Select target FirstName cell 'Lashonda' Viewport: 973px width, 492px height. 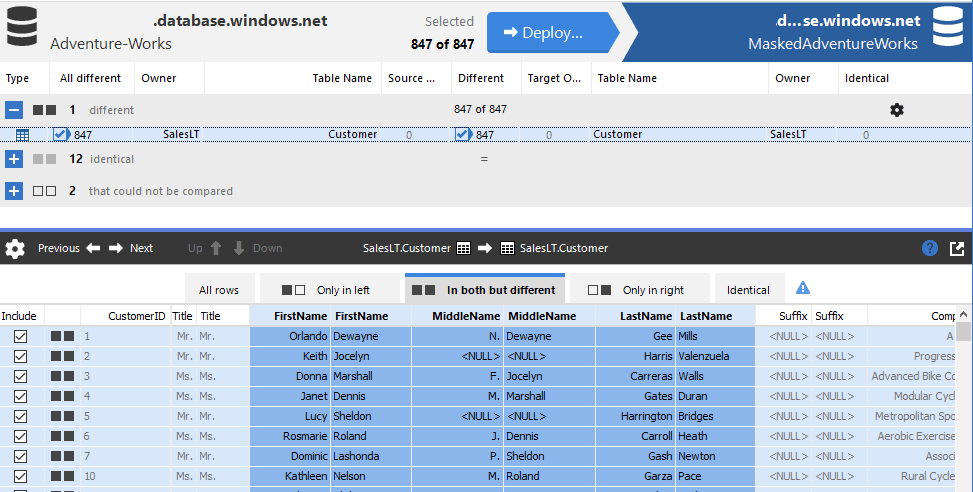click(371, 456)
